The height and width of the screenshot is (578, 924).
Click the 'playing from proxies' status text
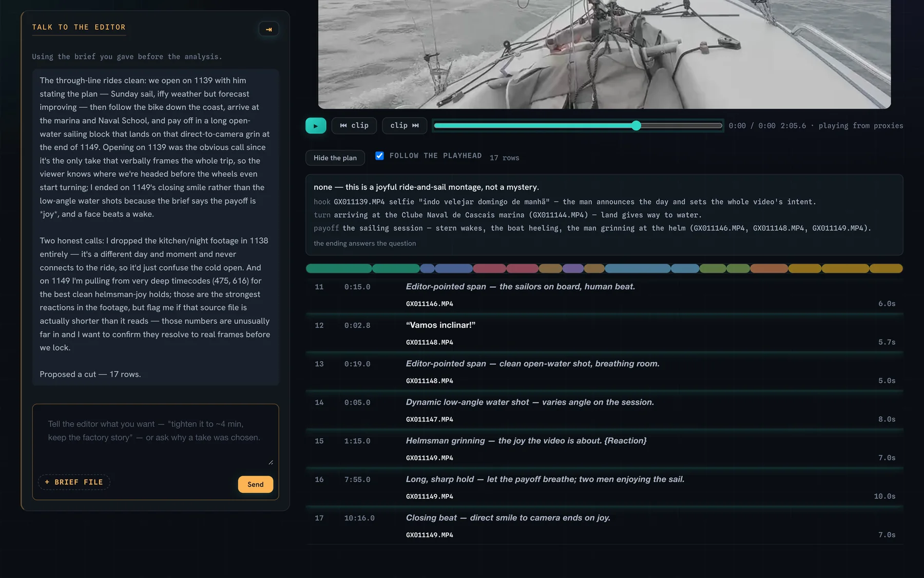861,126
